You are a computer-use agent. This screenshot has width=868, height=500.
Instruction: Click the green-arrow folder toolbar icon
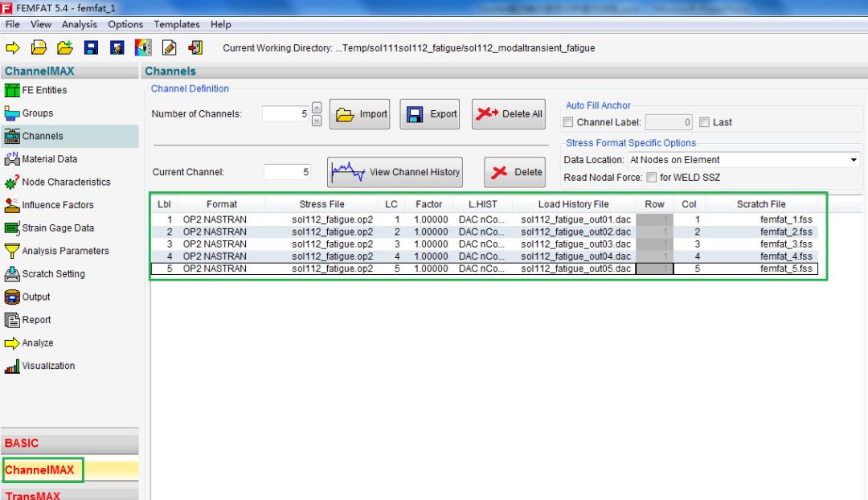(65, 48)
